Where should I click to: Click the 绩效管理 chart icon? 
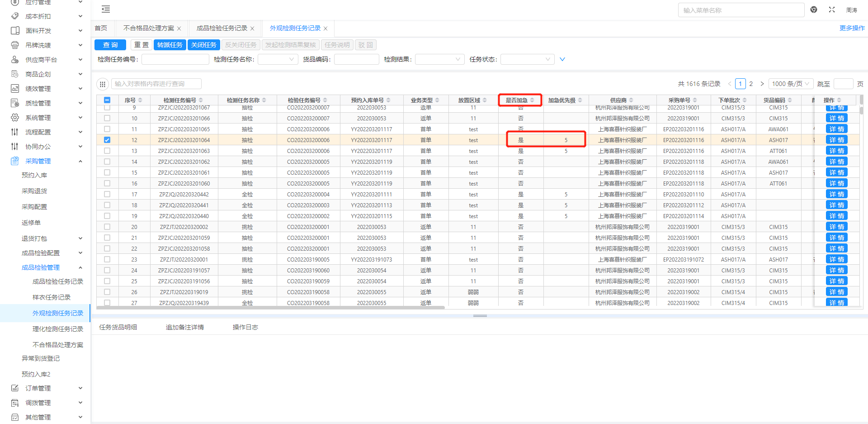(15, 89)
